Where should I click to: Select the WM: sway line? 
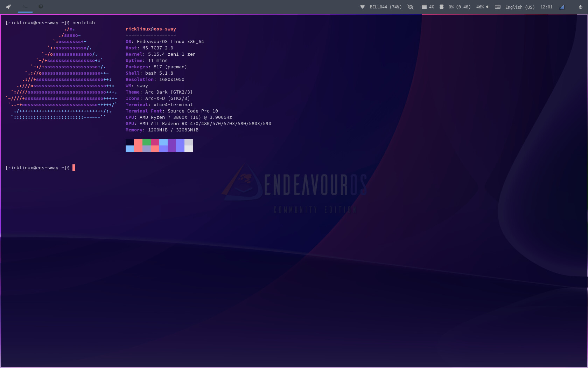(137, 86)
